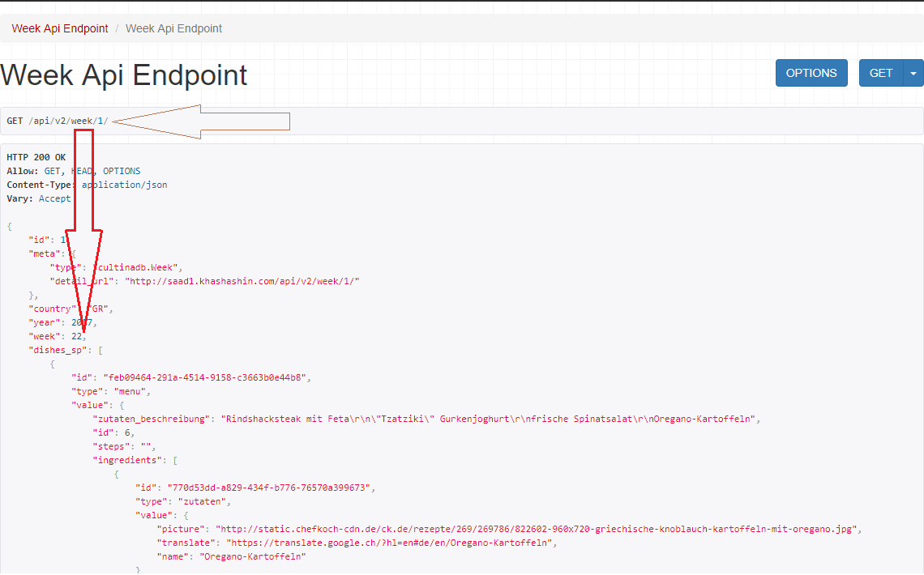The image size is (924, 575).
Task: Click the large Week Api Endpoint page heading
Action: 124,75
